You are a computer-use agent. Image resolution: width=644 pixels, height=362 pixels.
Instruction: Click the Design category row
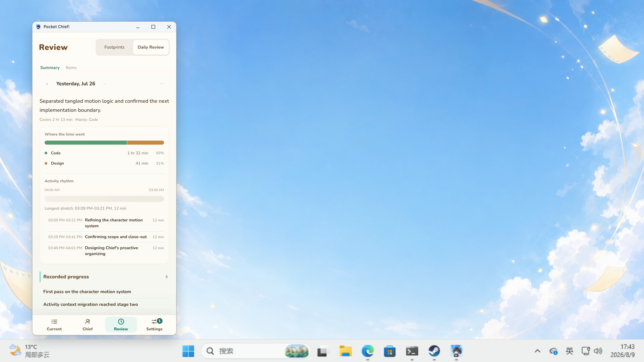pos(104,164)
